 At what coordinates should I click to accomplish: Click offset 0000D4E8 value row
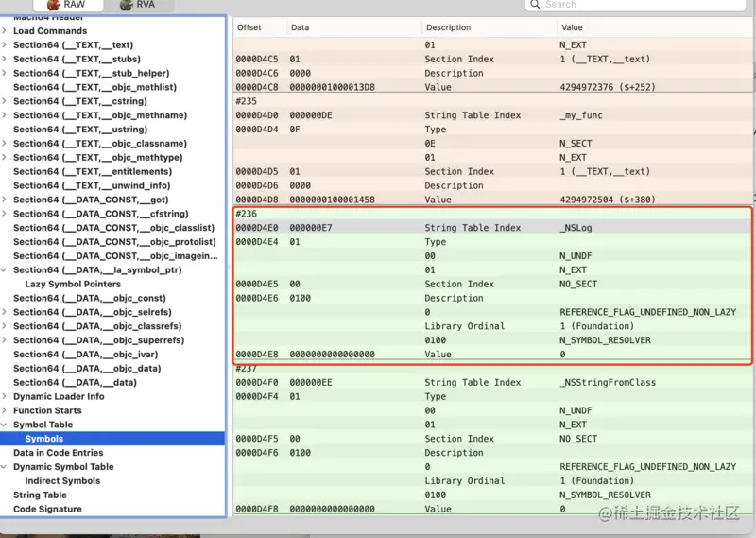(492, 355)
